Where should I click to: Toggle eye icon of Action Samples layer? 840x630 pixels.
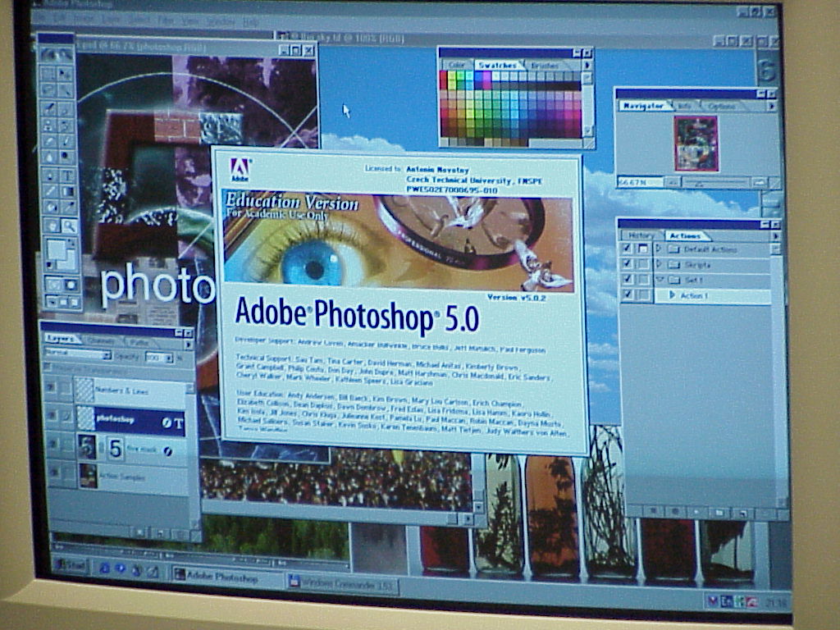coord(53,472)
